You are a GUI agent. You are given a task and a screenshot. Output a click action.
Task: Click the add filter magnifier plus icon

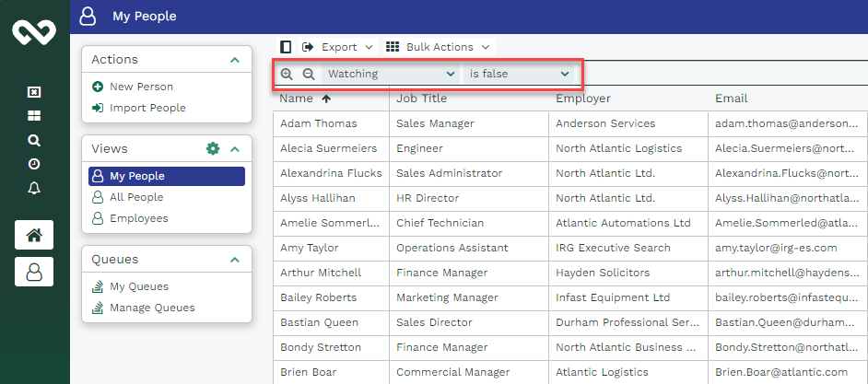point(287,74)
